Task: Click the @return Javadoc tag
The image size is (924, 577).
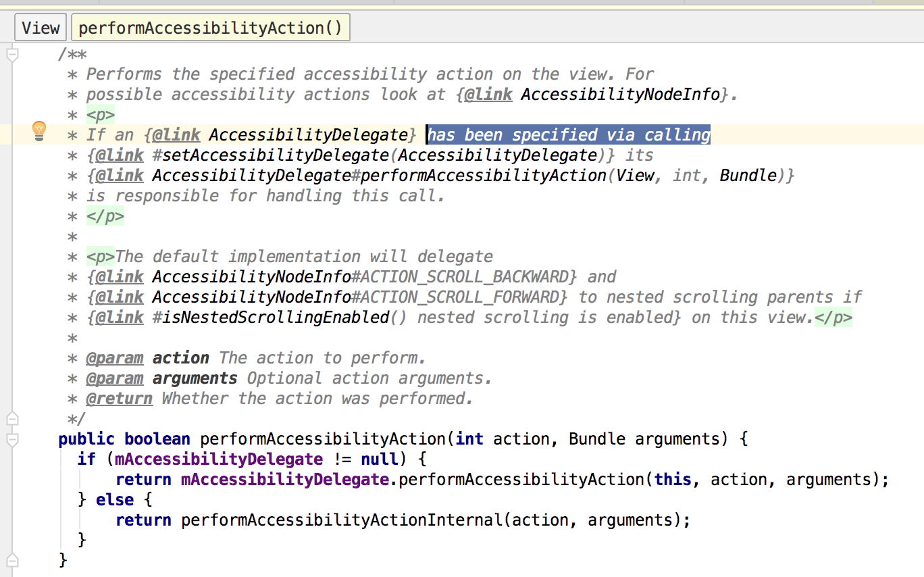Action: pos(120,399)
